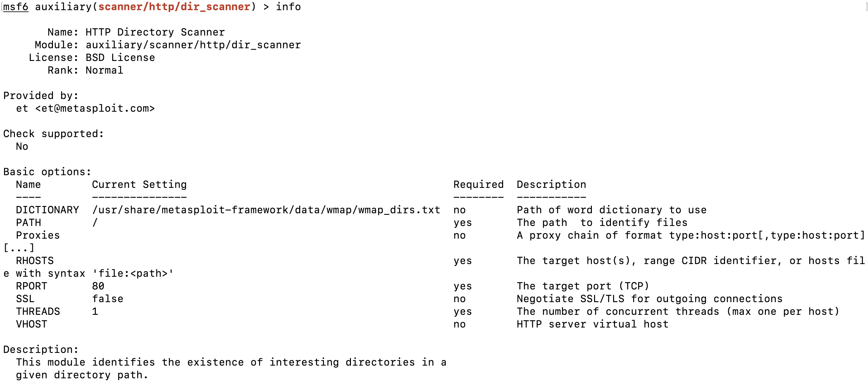Click the et@metasploit.com email address
This screenshot has height=391, width=868.
point(95,108)
